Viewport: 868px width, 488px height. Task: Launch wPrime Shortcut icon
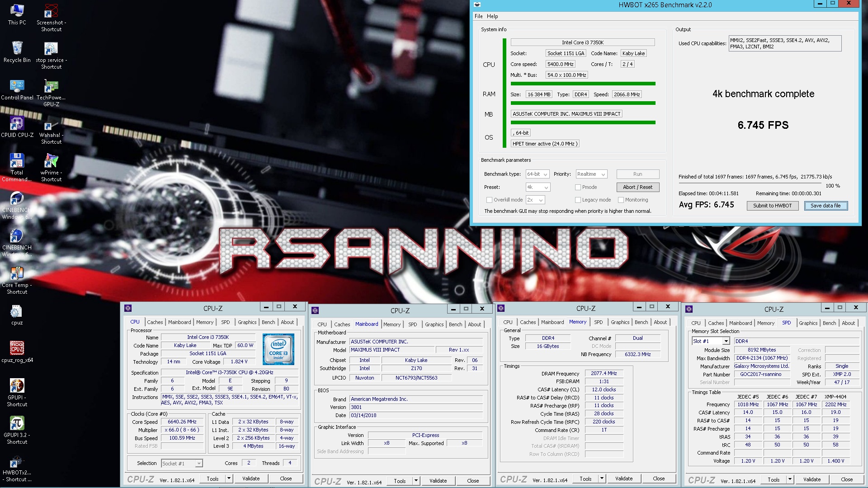click(x=51, y=168)
